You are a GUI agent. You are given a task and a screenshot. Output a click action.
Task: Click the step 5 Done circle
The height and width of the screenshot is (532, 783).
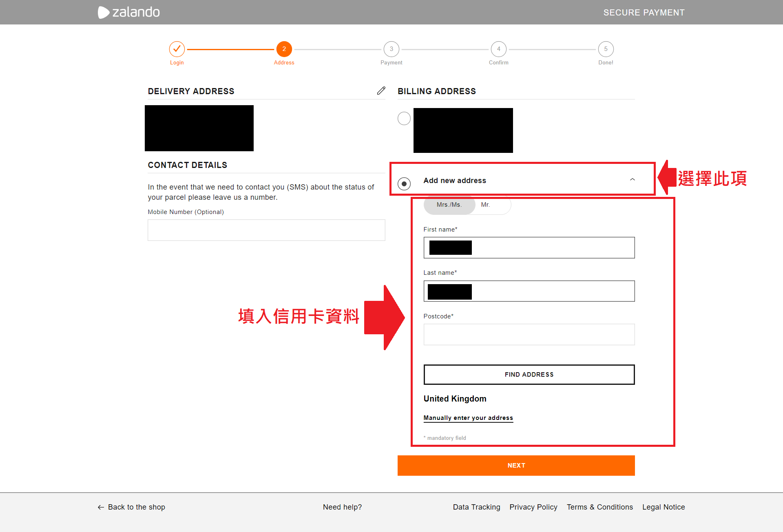606,49
